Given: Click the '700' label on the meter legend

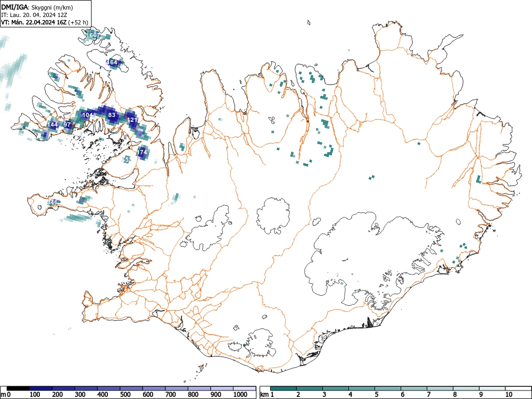Looking at the screenshot, I should (171, 395).
